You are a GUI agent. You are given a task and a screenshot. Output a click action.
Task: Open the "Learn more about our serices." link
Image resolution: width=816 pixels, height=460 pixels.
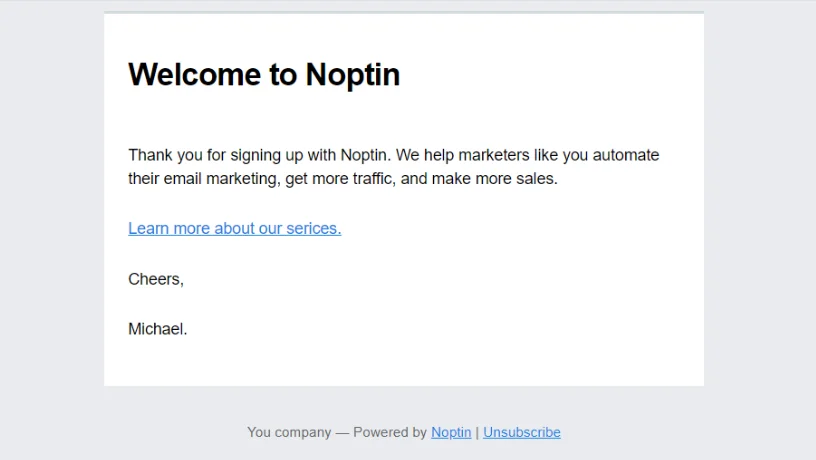pyautogui.click(x=235, y=228)
